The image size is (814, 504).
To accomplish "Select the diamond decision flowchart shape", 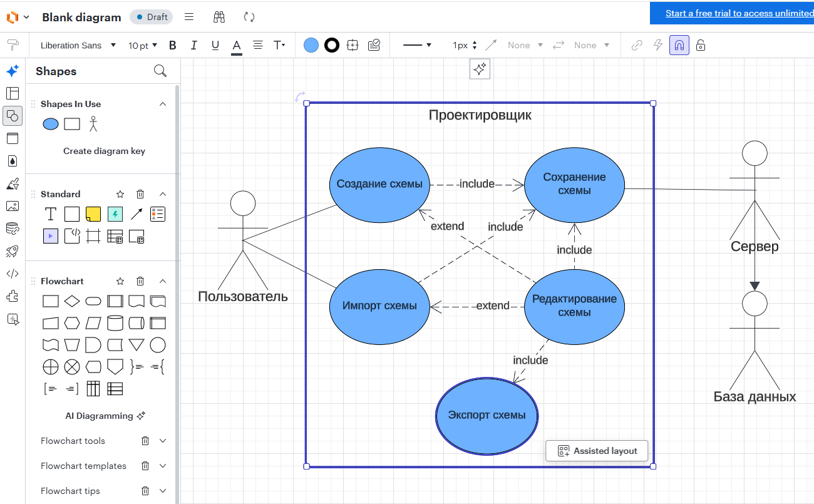I will (x=72, y=302).
